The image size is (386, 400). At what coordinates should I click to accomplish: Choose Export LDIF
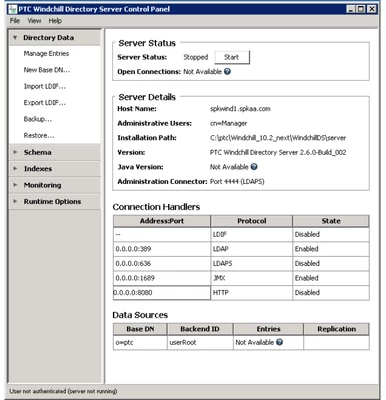click(x=45, y=102)
